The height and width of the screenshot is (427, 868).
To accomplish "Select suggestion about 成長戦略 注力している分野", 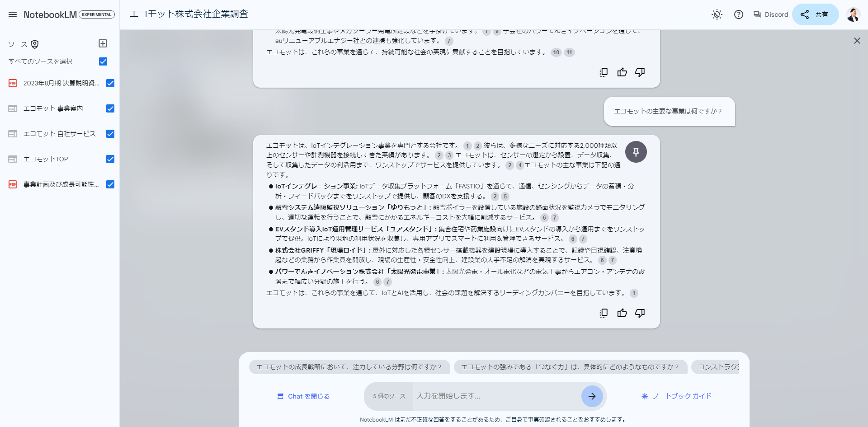I will point(349,367).
